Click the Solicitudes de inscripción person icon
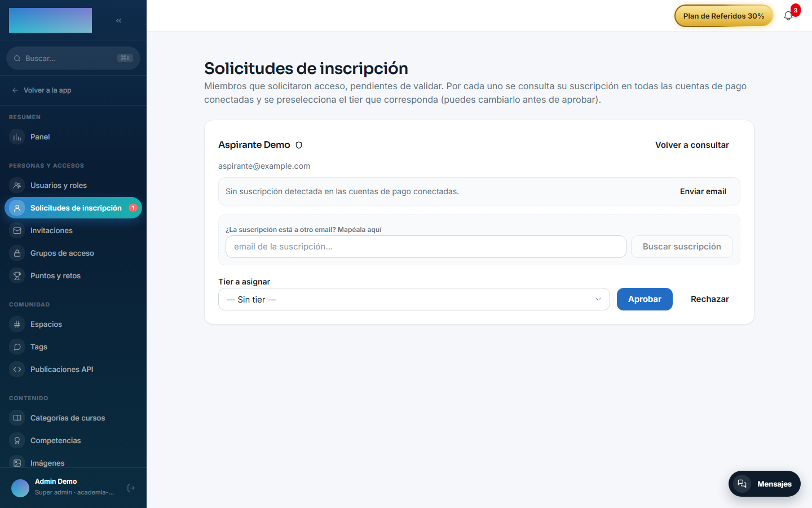 [17, 208]
